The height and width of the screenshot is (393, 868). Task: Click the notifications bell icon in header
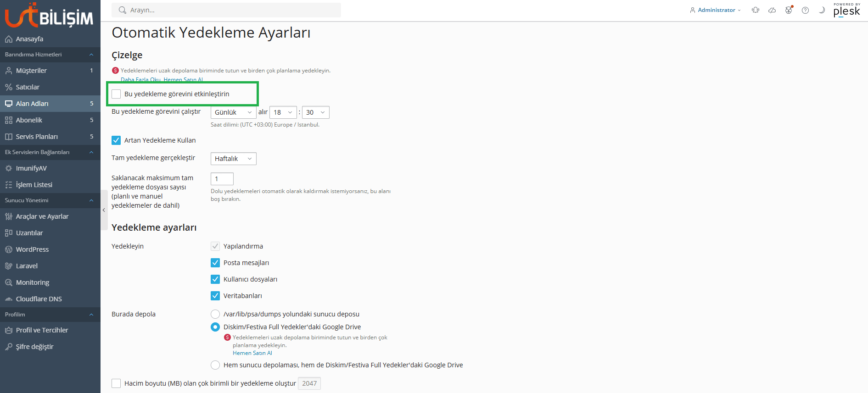click(755, 10)
